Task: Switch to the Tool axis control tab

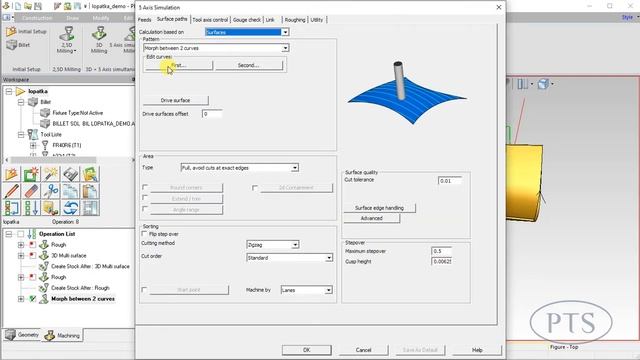Action: (x=210, y=20)
